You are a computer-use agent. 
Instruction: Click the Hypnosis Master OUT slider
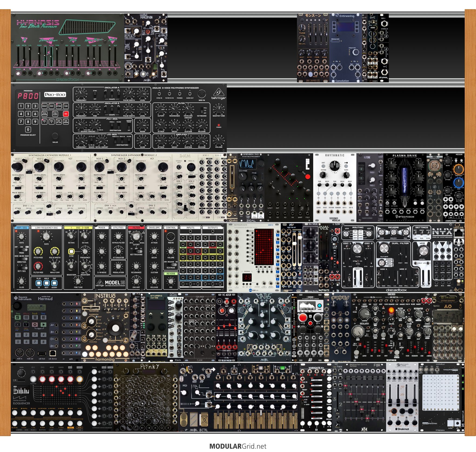[x=115, y=57]
